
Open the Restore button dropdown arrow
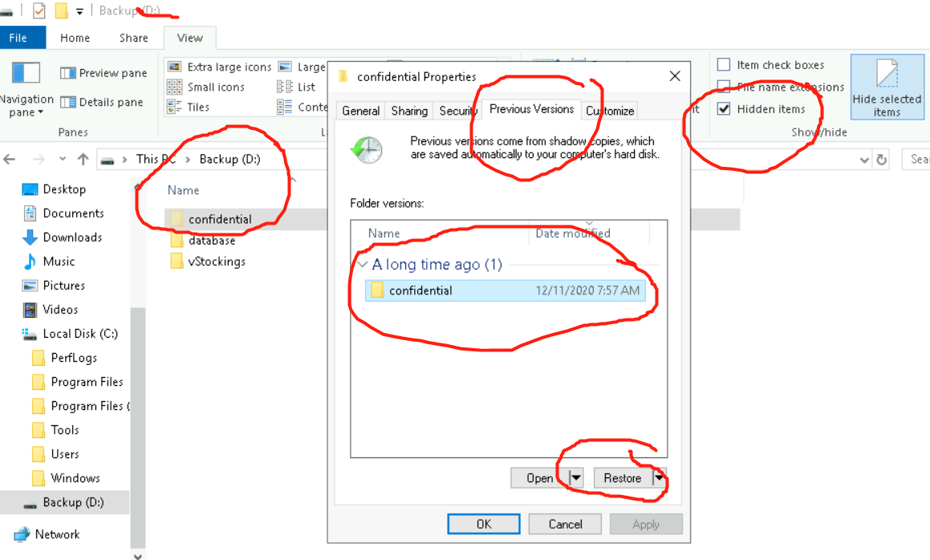tap(660, 478)
